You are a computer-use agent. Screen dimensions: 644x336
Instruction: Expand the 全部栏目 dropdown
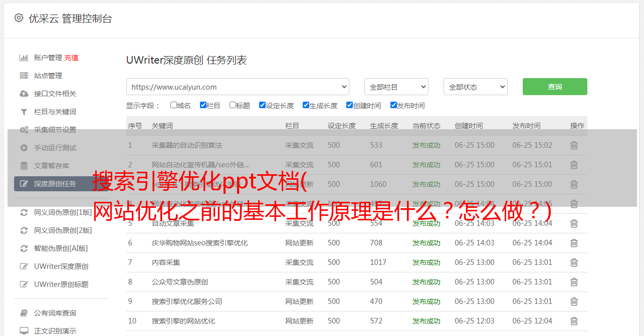pyautogui.click(x=396, y=87)
